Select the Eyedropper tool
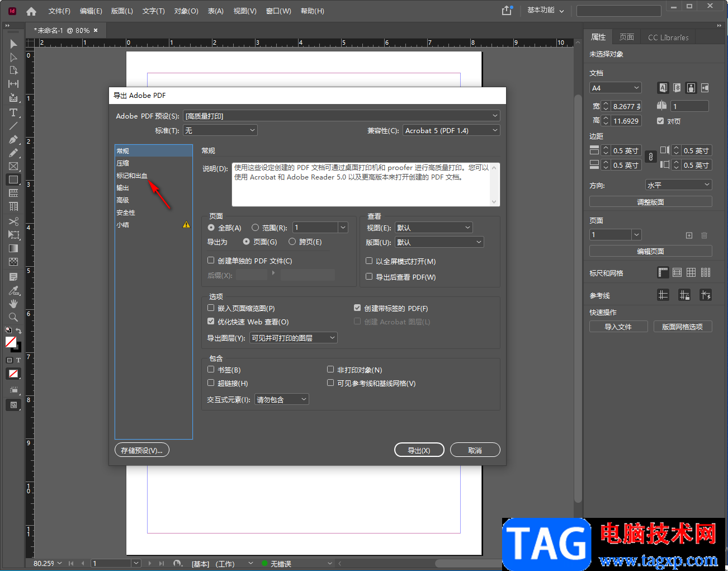Screen dimensions: 728x571 click(x=13, y=290)
